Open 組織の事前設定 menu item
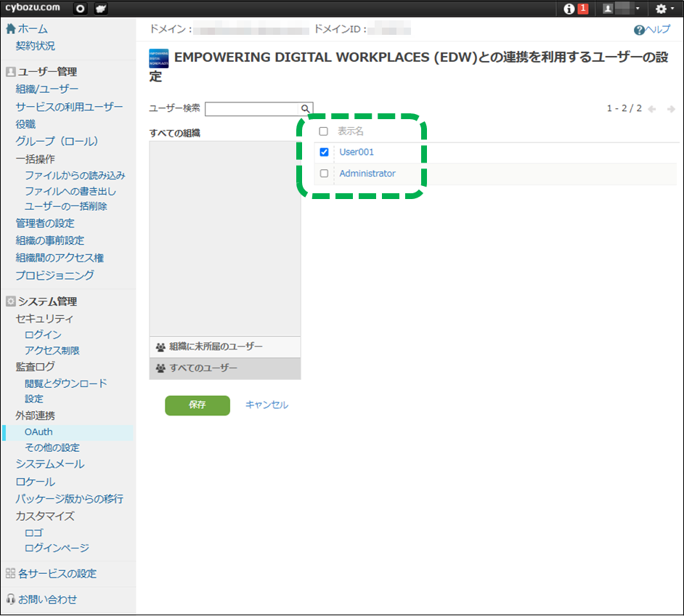This screenshot has width=684, height=616. point(49,240)
